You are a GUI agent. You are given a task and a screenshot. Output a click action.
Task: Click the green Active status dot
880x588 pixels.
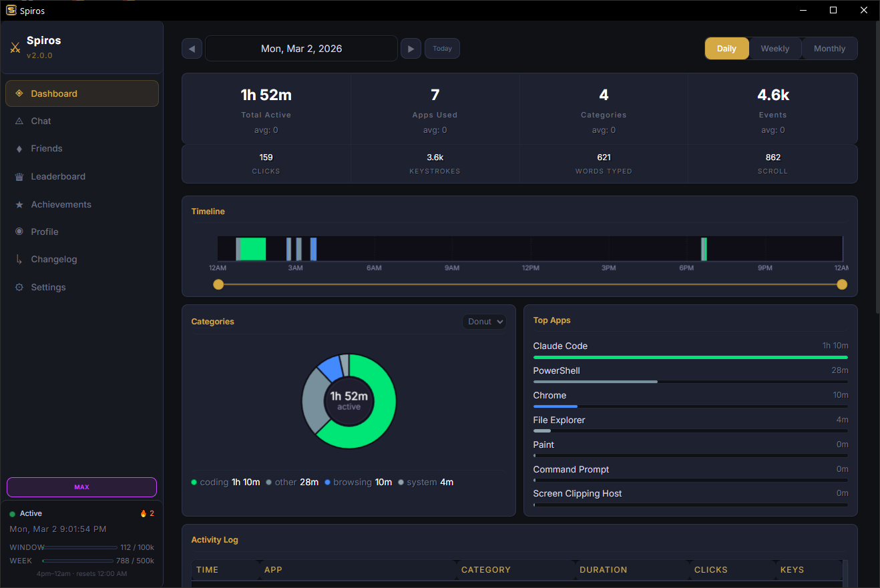13,514
